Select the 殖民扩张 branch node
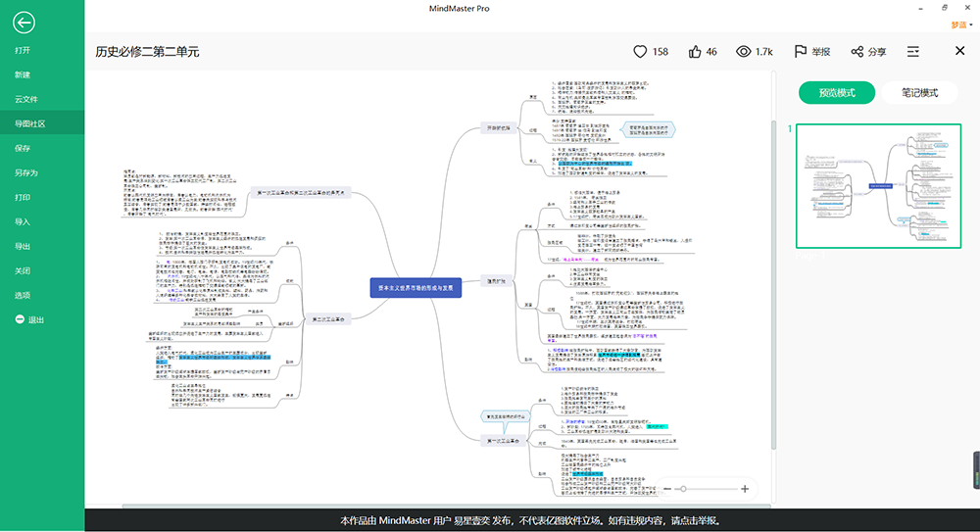The image size is (980, 532). tap(497, 280)
